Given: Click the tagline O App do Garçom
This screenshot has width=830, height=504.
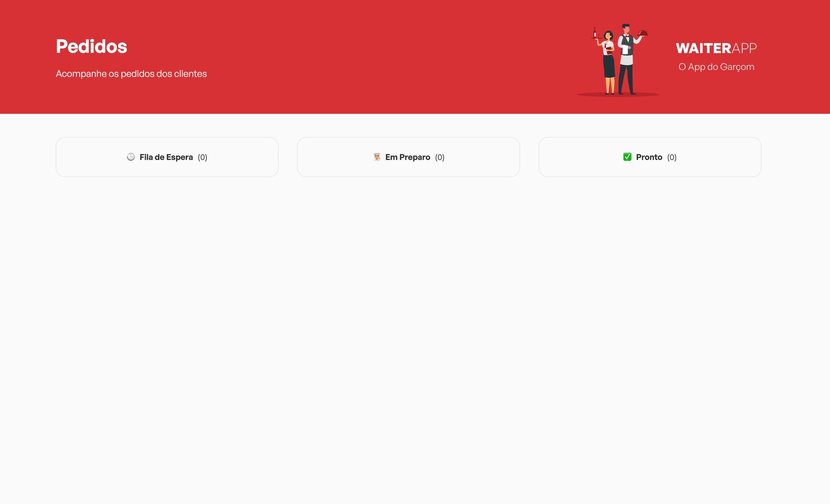Looking at the screenshot, I should click(716, 67).
